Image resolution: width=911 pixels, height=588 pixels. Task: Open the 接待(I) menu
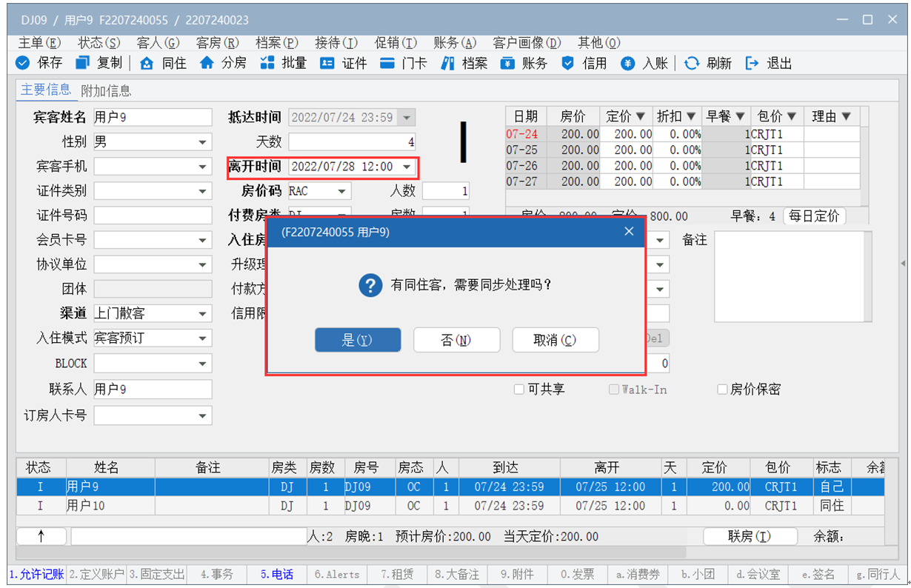[x=336, y=43]
